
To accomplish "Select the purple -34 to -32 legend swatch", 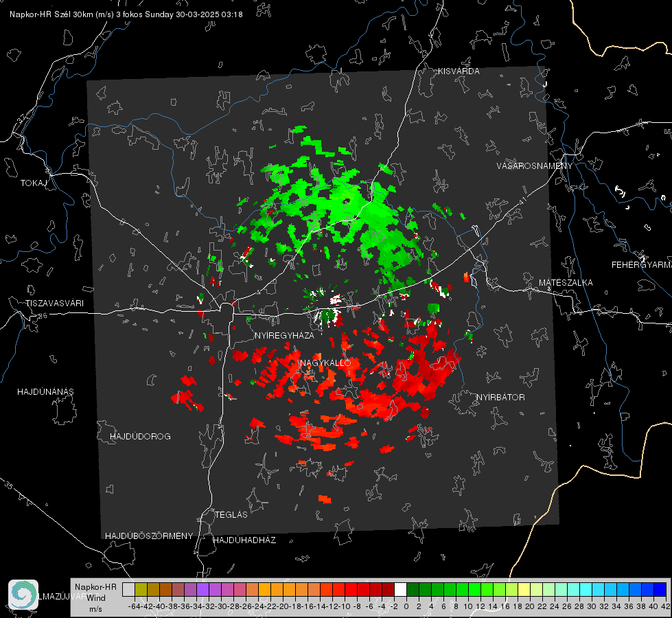I will (x=202, y=589).
